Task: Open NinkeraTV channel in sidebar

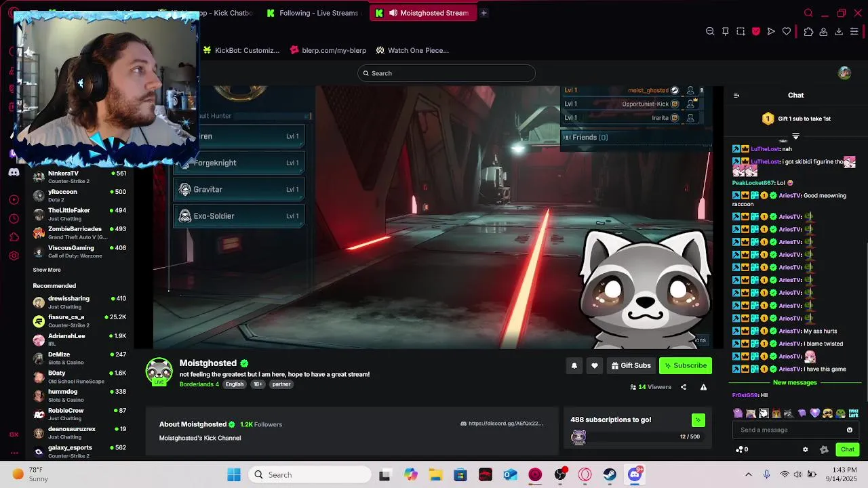Action: 79,177
